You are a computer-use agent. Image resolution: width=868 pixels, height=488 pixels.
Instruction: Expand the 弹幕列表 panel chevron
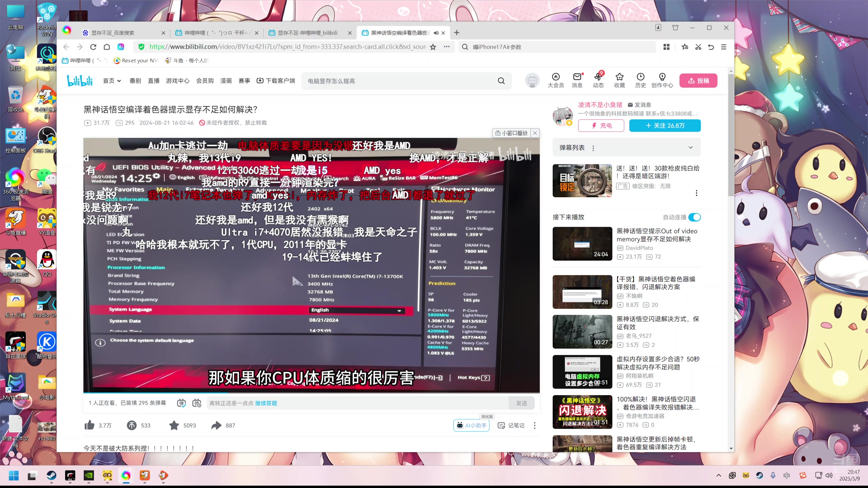pyautogui.click(x=691, y=147)
